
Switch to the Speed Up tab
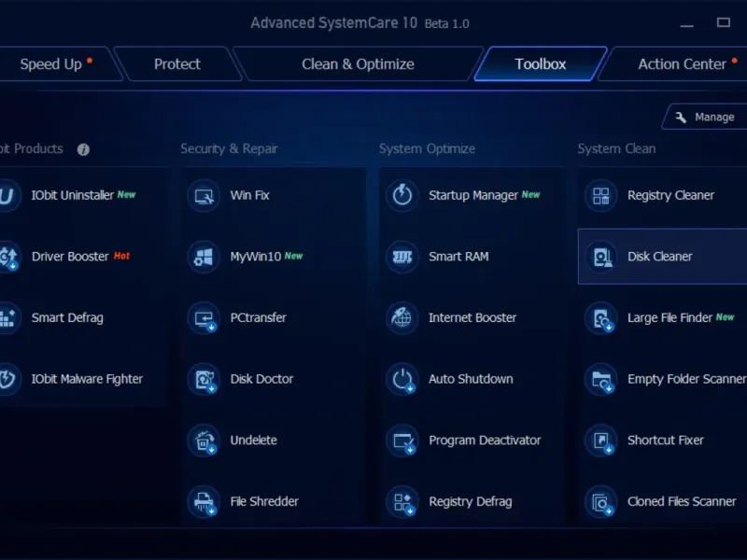tap(56, 63)
